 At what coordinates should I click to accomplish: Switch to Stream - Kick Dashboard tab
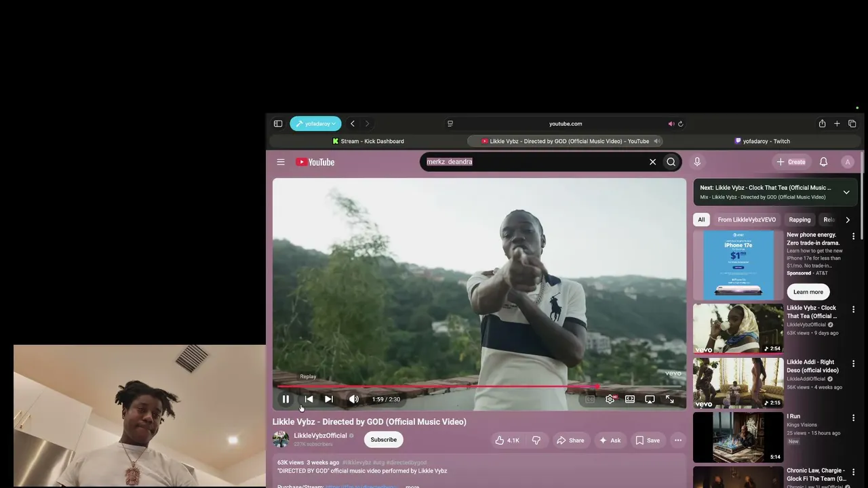(x=368, y=141)
